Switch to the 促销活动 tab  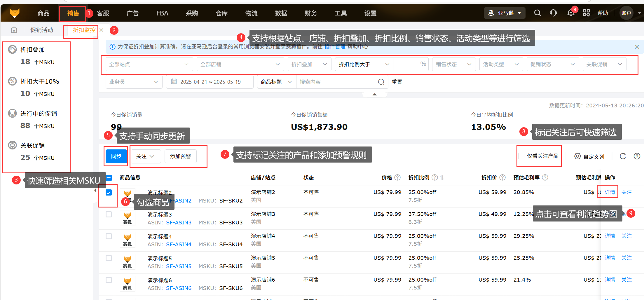[42, 30]
